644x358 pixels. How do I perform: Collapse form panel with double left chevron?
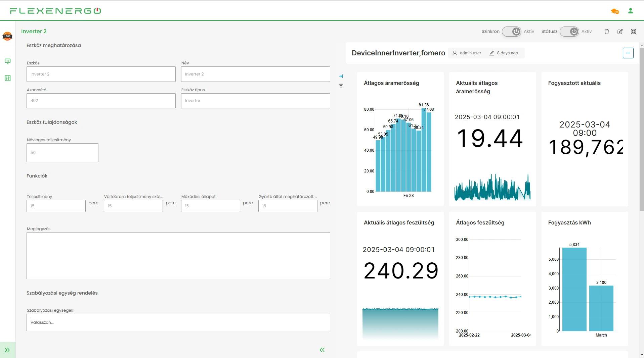[322, 350]
